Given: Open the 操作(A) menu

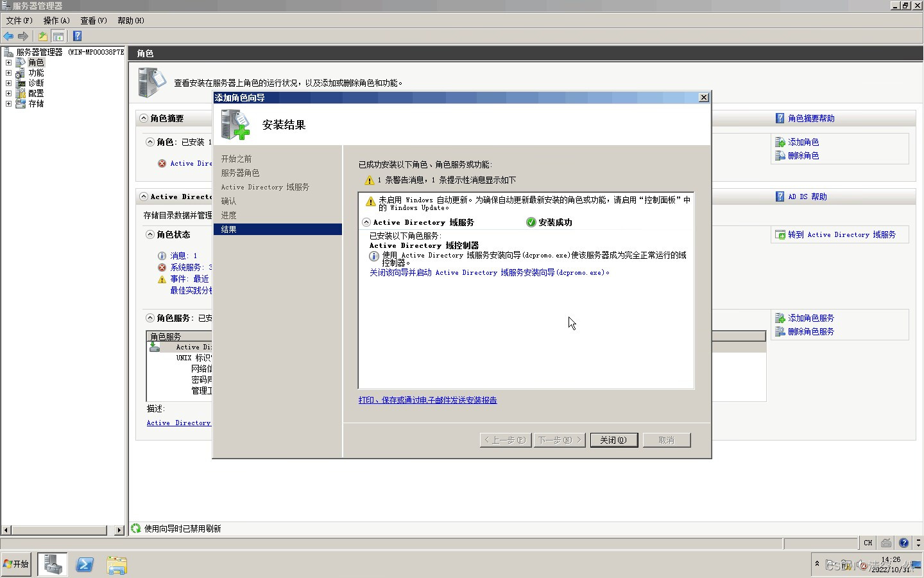Looking at the screenshot, I should pos(56,21).
